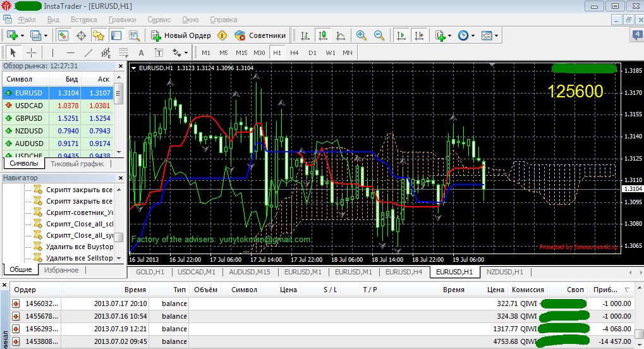Open the Сервис menu
This screenshot has width=644, height=349.
(159, 20)
